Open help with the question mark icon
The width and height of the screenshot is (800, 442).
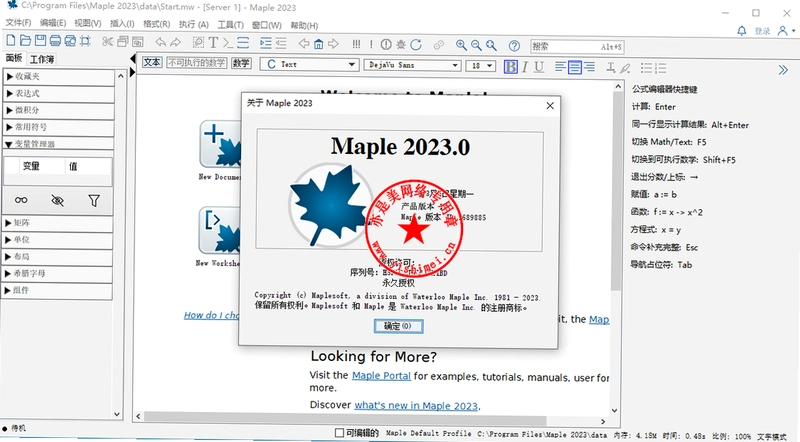pyautogui.click(x=514, y=46)
